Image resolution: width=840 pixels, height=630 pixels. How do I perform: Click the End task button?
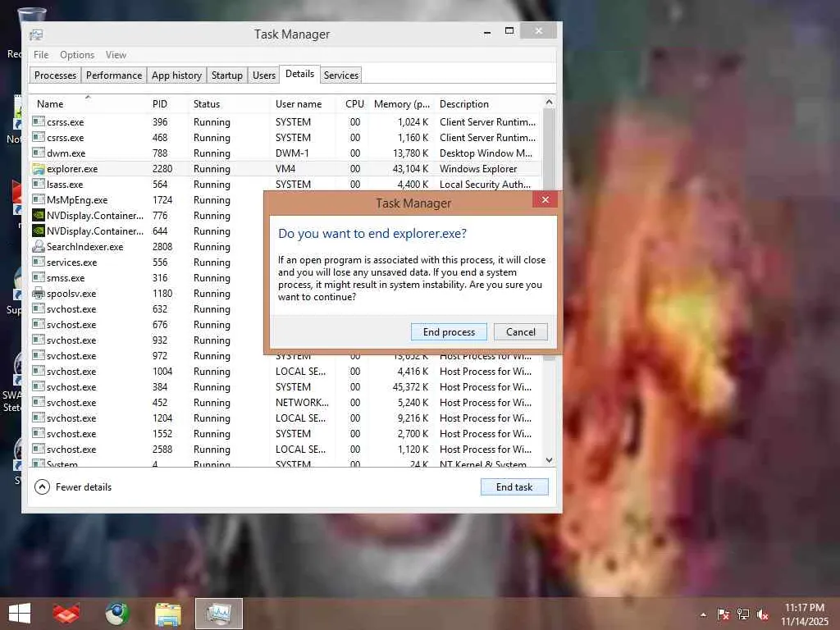click(x=514, y=487)
